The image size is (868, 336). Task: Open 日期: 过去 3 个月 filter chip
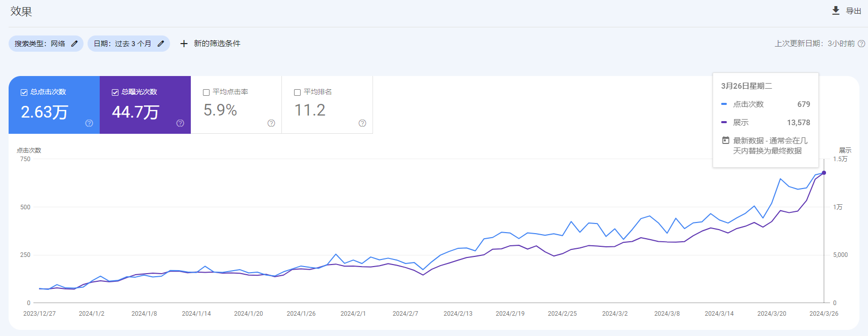(x=122, y=44)
